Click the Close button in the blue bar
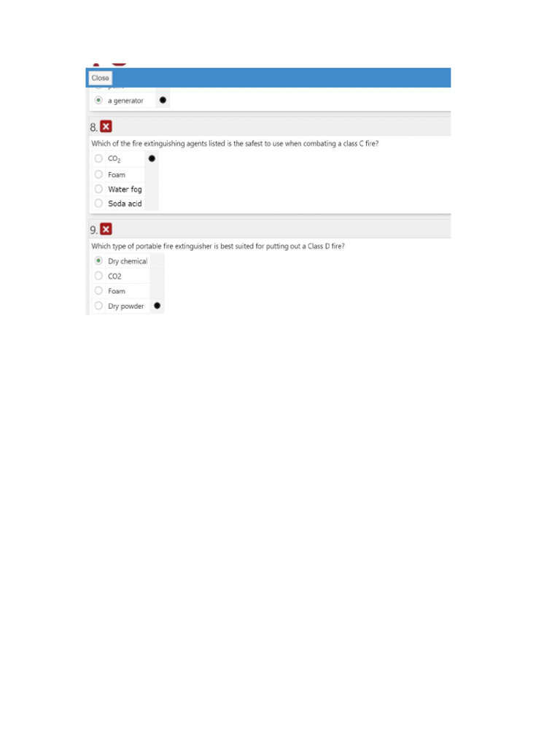This screenshot has width=560, height=747. (101, 78)
